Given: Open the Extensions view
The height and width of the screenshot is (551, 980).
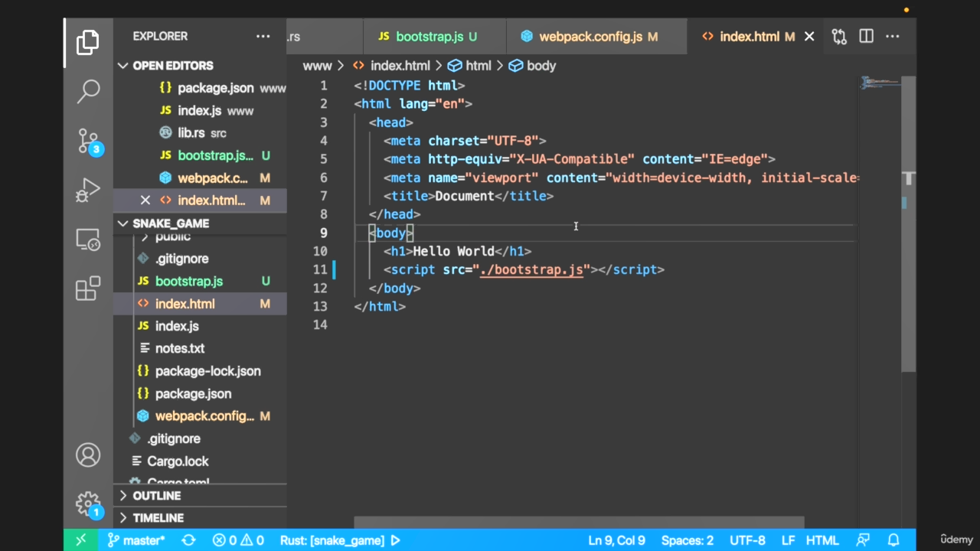Looking at the screenshot, I should tap(88, 289).
